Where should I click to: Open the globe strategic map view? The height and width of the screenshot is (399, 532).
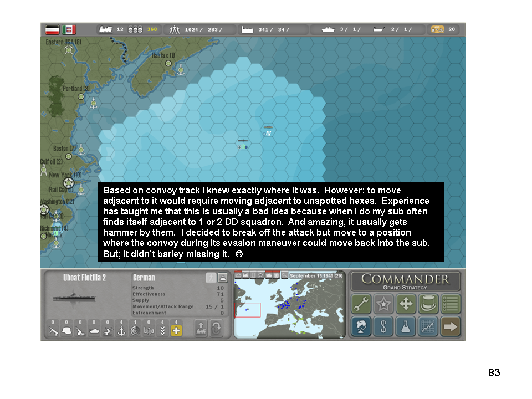tap(361, 326)
